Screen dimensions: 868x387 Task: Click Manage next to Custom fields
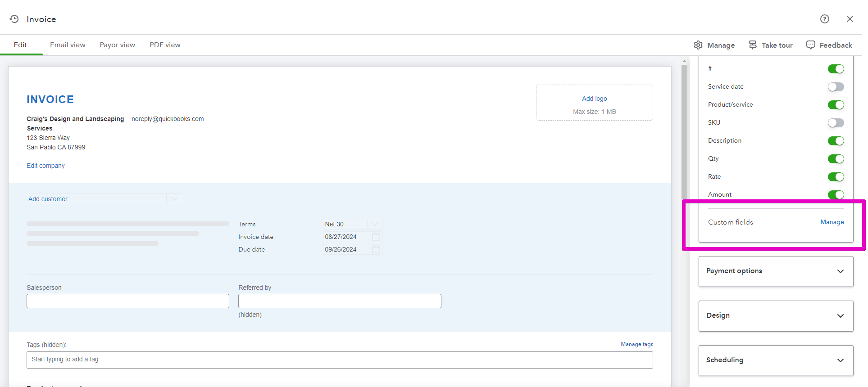pyautogui.click(x=832, y=222)
